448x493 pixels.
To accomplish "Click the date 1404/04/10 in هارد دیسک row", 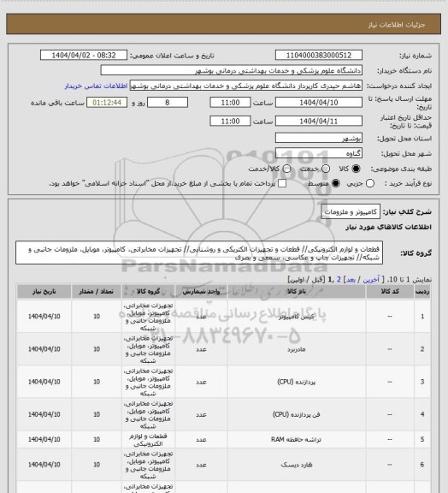I will pos(44,465).
